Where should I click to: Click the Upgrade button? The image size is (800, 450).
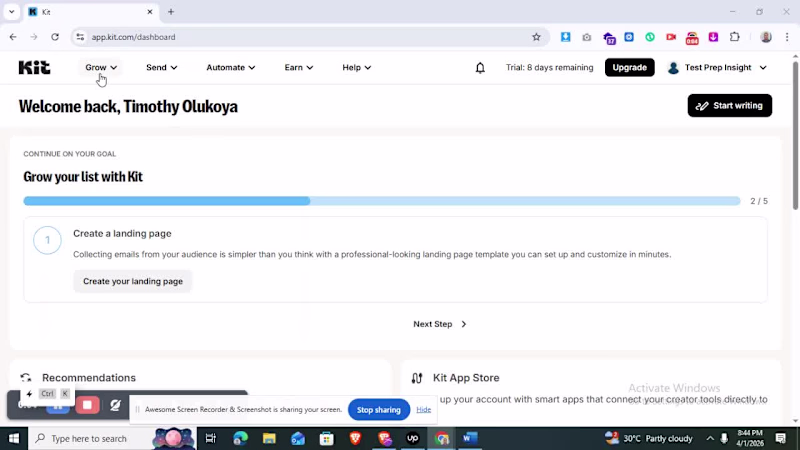pos(630,67)
